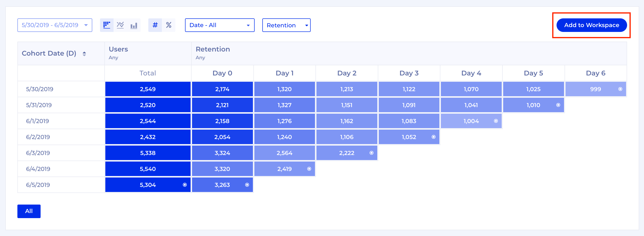Switch to the cohort grid table view
This screenshot has height=236, width=644.
pyautogui.click(x=107, y=25)
